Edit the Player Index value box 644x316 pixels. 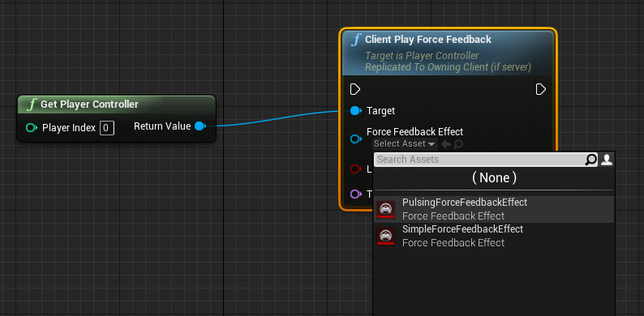[x=106, y=128]
